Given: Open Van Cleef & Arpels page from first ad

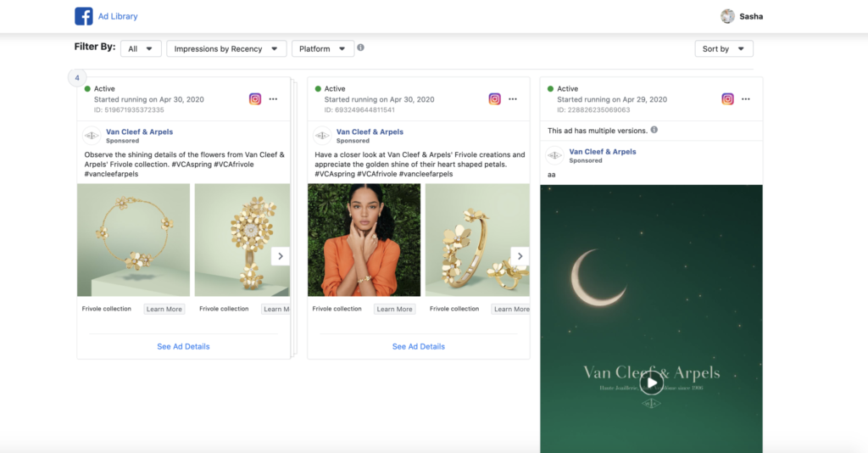Looking at the screenshot, I should tap(140, 131).
